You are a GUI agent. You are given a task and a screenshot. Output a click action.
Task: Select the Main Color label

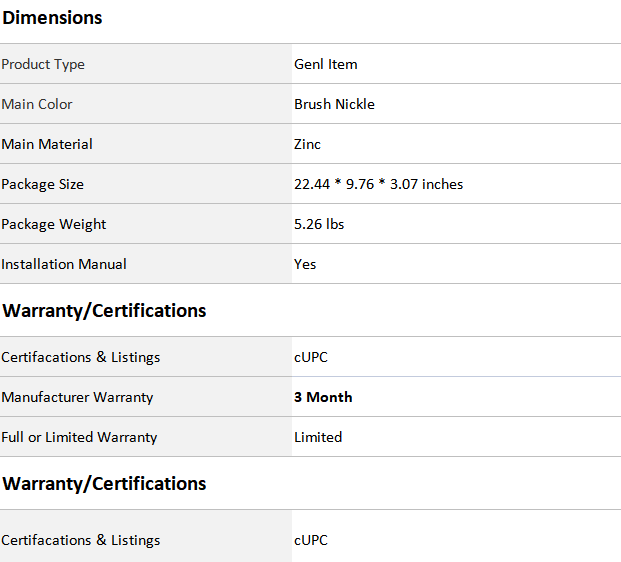(x=37, y=104)
